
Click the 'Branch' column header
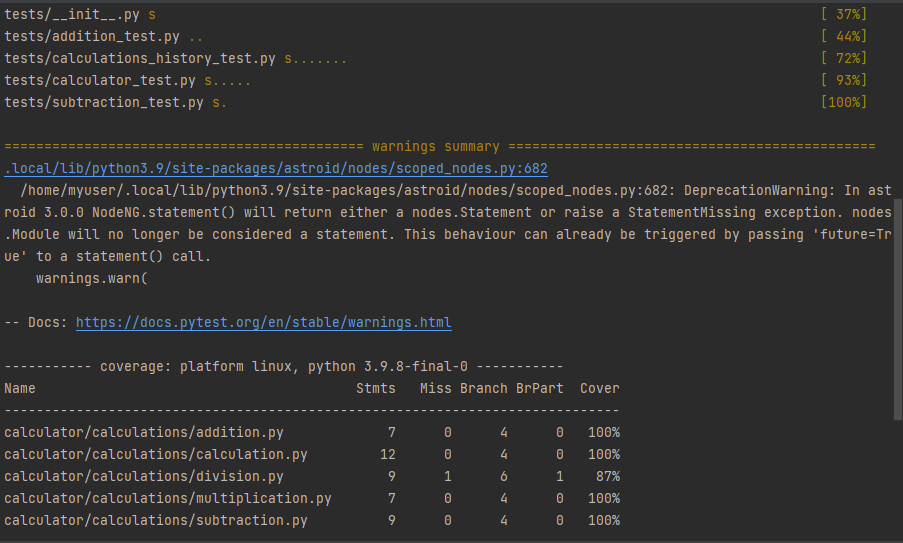point(484,388)
